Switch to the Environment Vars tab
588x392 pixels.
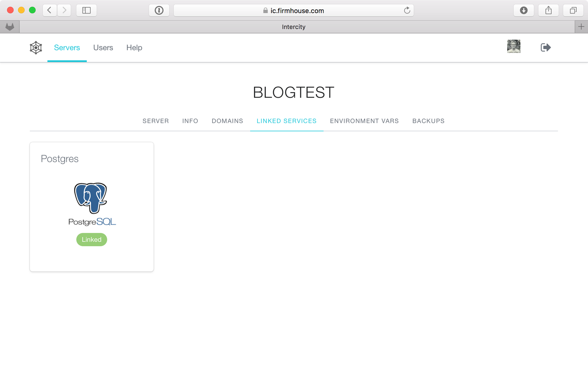(364, 121)
